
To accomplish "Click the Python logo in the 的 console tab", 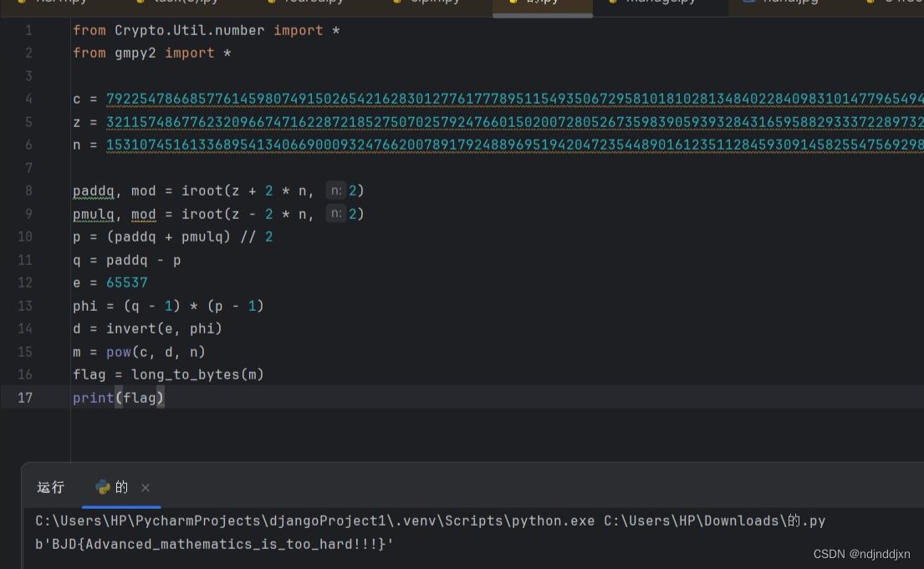I will tap(104, 487).
